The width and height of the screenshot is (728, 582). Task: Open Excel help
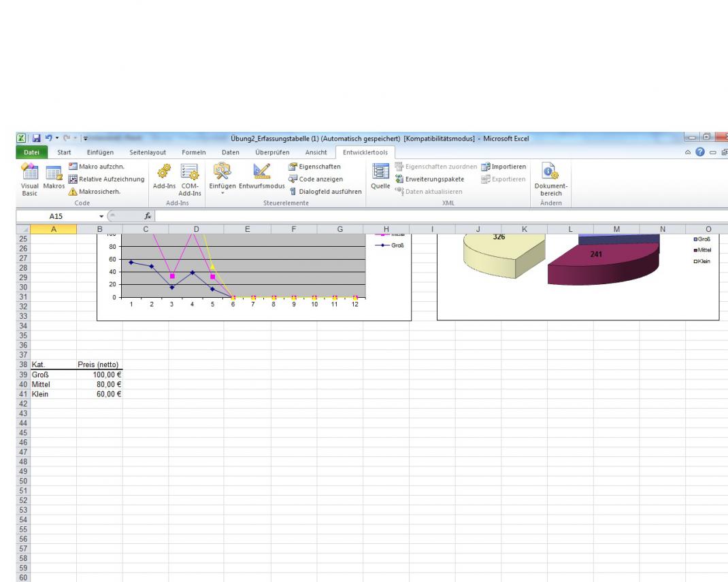point(700,152)
